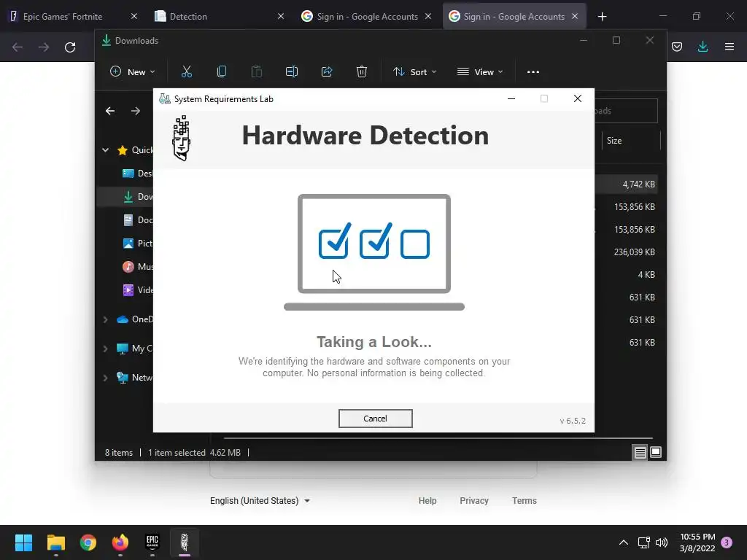Cancel the hardware detection

376,419
